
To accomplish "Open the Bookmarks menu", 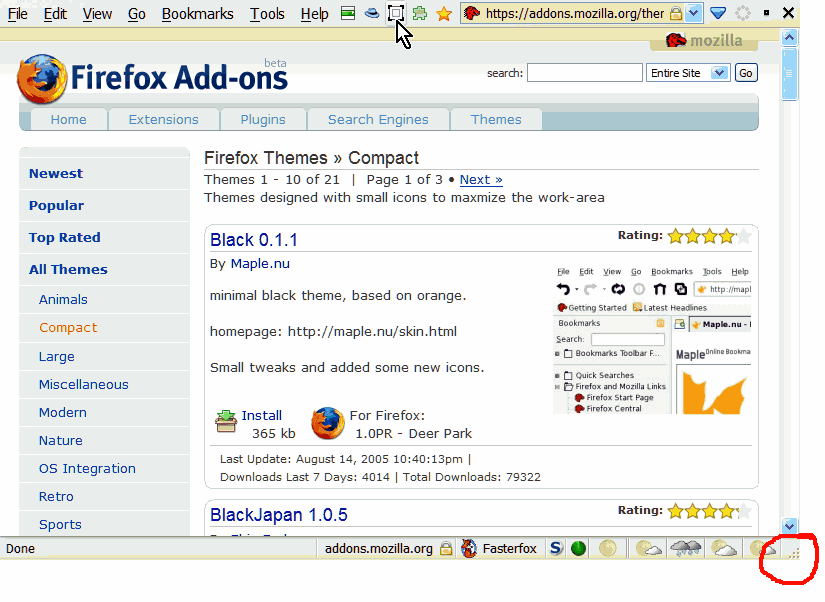I will (197, 14).
